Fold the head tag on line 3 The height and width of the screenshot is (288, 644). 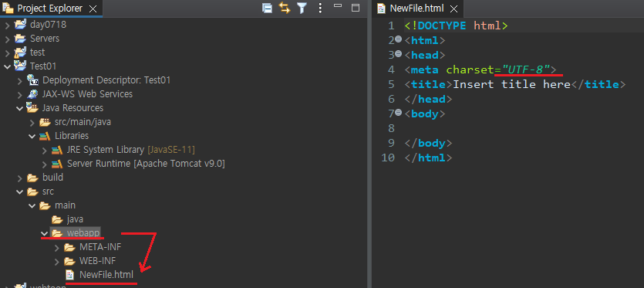[x=398, y=54]
